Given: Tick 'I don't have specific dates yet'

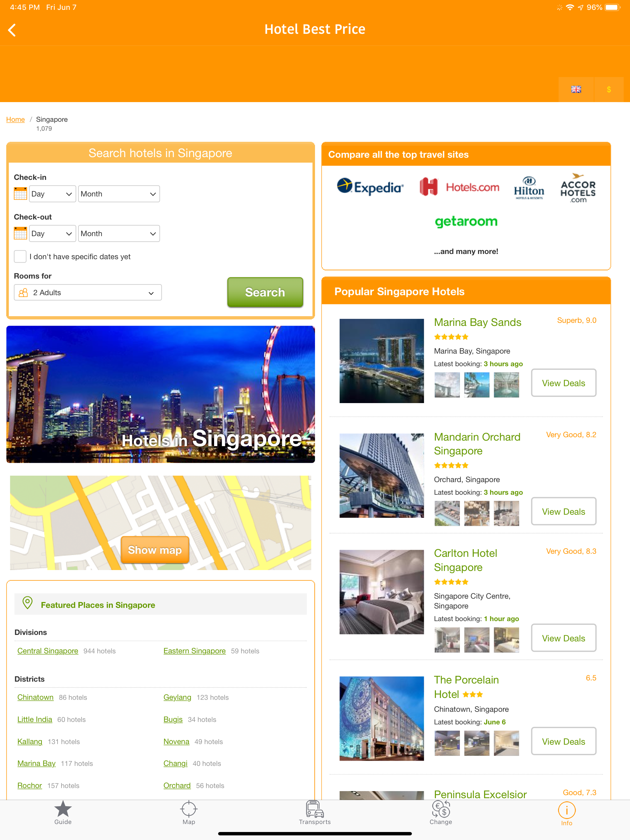Looking at the screenshot, I should coord(20,256).
